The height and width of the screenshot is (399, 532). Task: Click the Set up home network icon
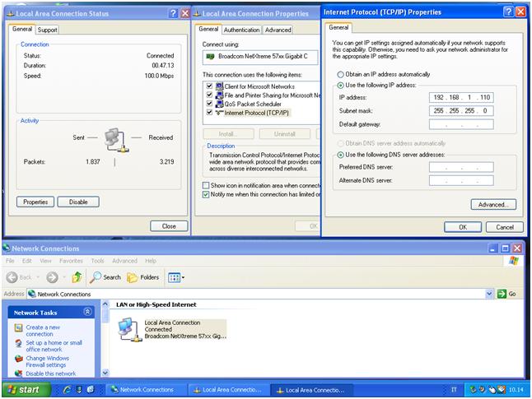coord(19,343)
